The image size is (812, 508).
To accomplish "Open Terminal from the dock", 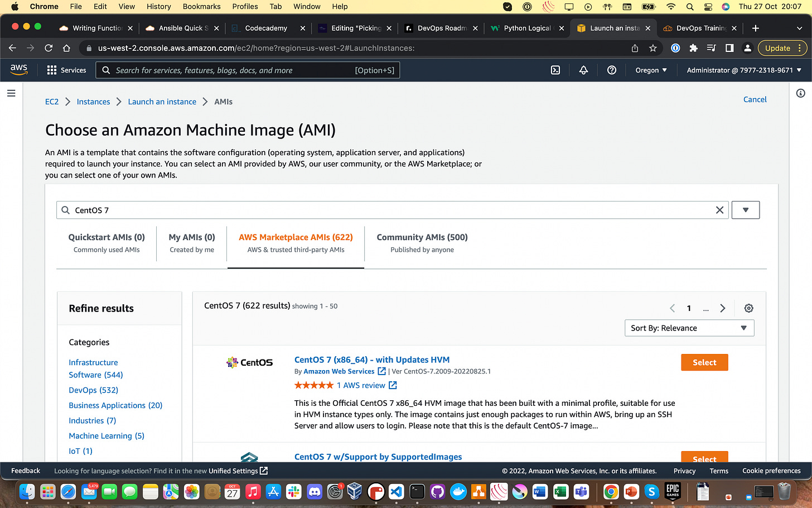I will (417, 492).
